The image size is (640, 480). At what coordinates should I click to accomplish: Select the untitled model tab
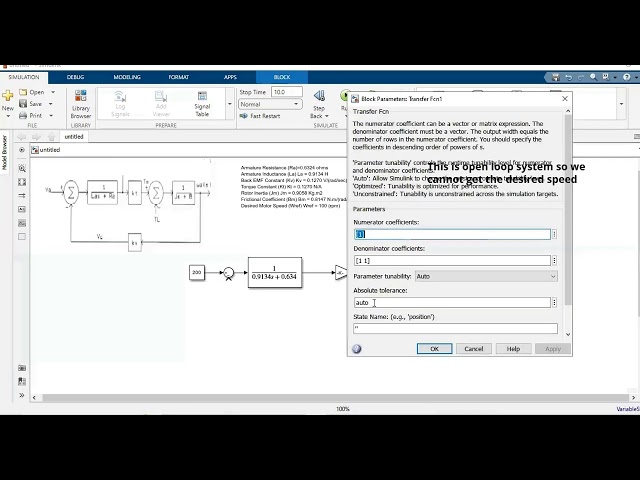(74, 137)
